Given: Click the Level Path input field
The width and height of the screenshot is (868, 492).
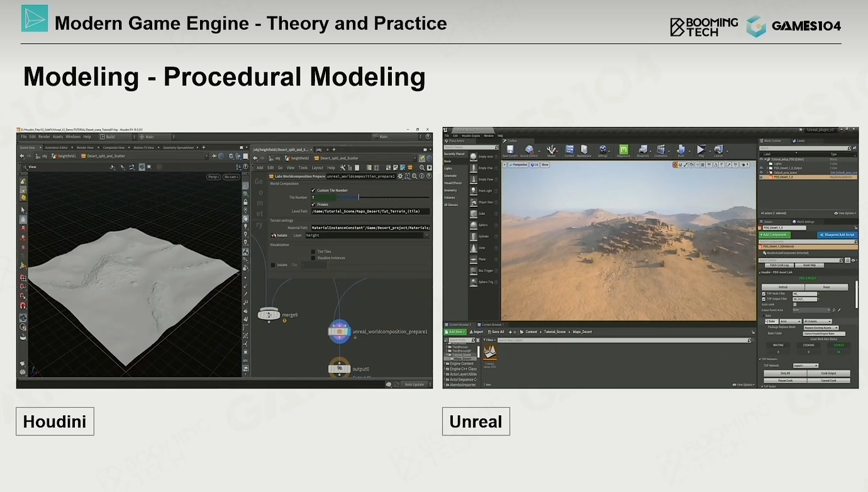Looking at the screenshot, I should pyautogui.click(x=370, y=211).
